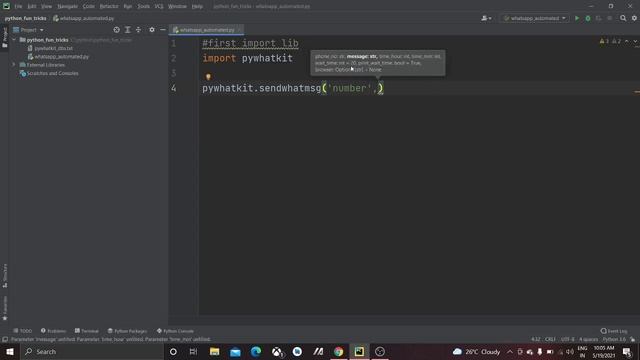The height and width of the screenshot is (360, 640).
Task: Open File Explorer from the taskbar
Action: (x=214, y=351)
